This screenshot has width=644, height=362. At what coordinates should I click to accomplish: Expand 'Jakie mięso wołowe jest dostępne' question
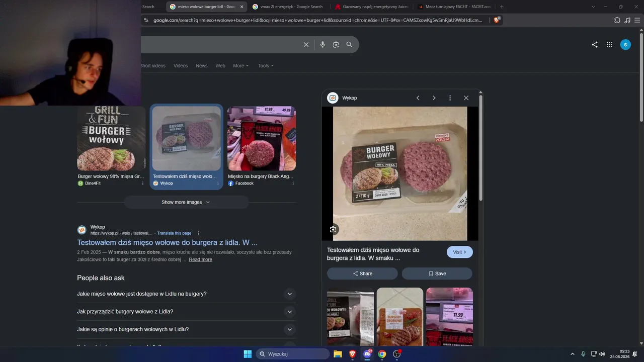click(x=186, y=294)
